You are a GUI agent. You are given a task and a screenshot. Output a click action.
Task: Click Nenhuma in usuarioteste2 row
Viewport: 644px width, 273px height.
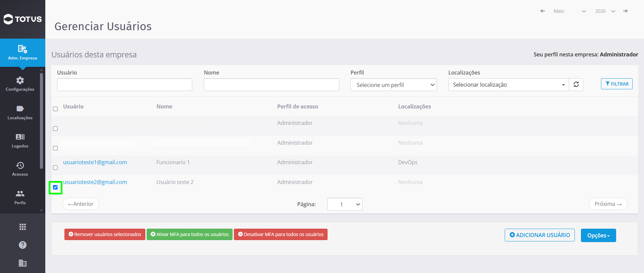(x=410, y=182)
